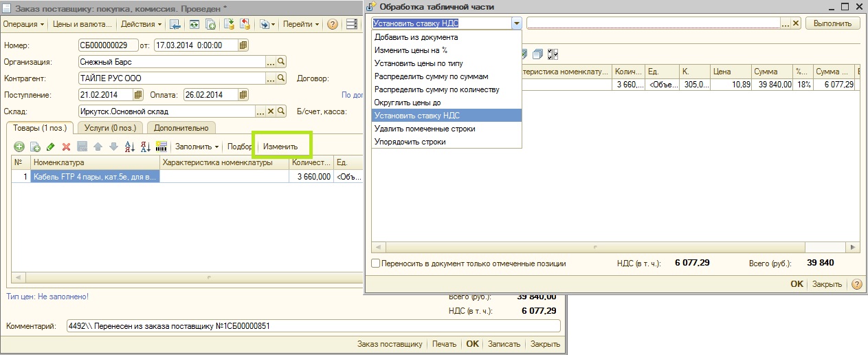Switch to the Дополнительно tab
This screenshot has width=868, height=355.
pos(181,127)
